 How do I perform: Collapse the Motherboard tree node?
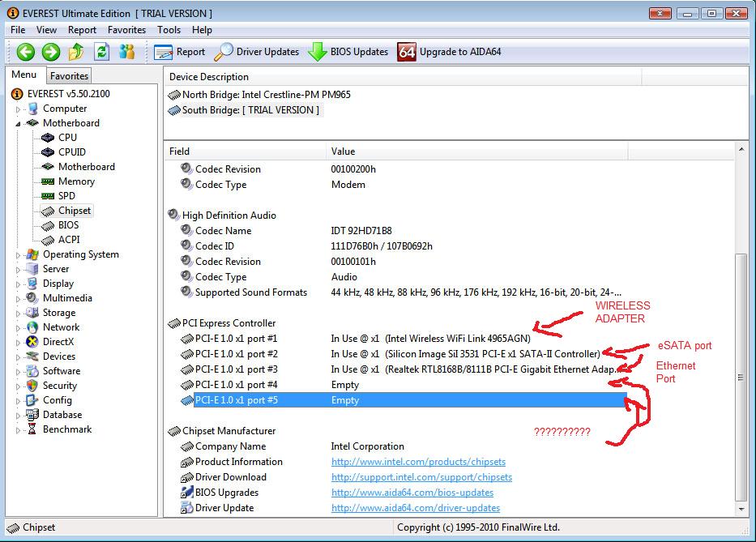click(19, 124)
